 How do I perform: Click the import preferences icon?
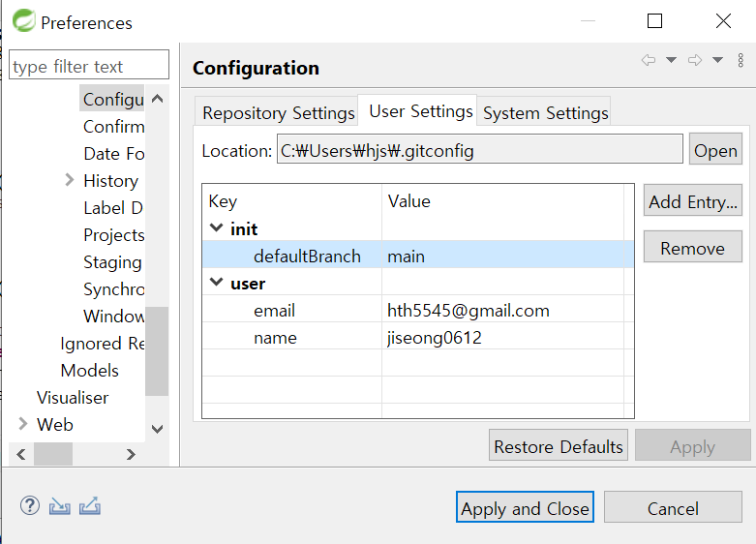coord(60,506)
